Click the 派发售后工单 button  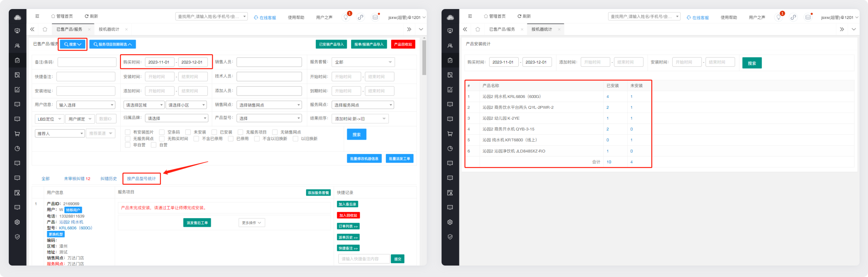(197, 223)
